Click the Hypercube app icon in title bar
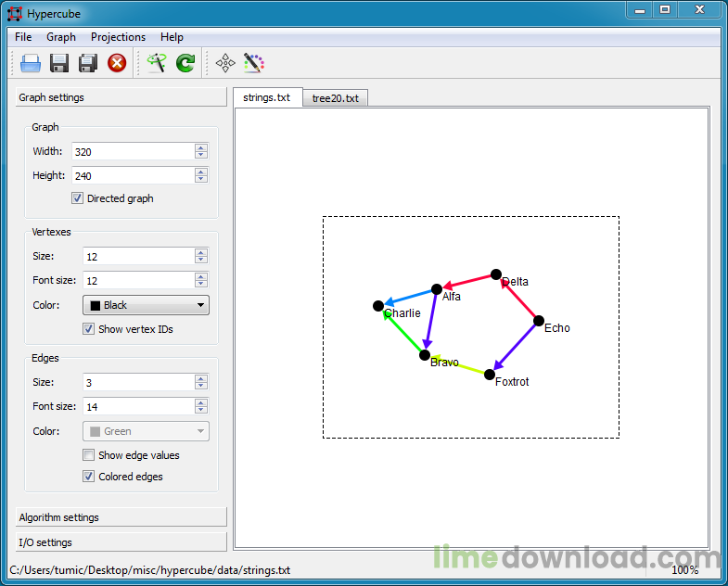This screenshot has height=586, width=728. (x=15, y=14)
